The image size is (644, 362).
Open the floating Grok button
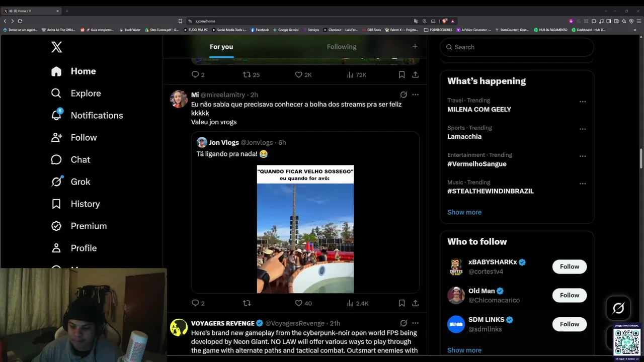point(618,308)
